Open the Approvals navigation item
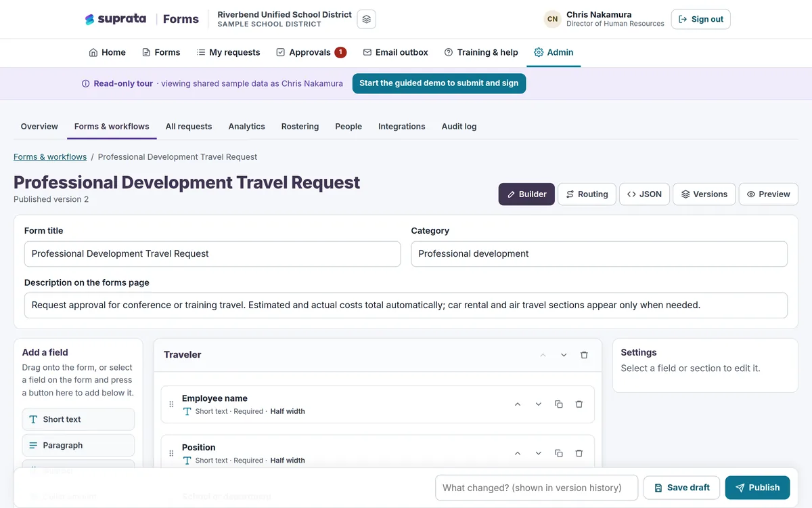Viewport: 812px width, 508px height. coord(311,52)
